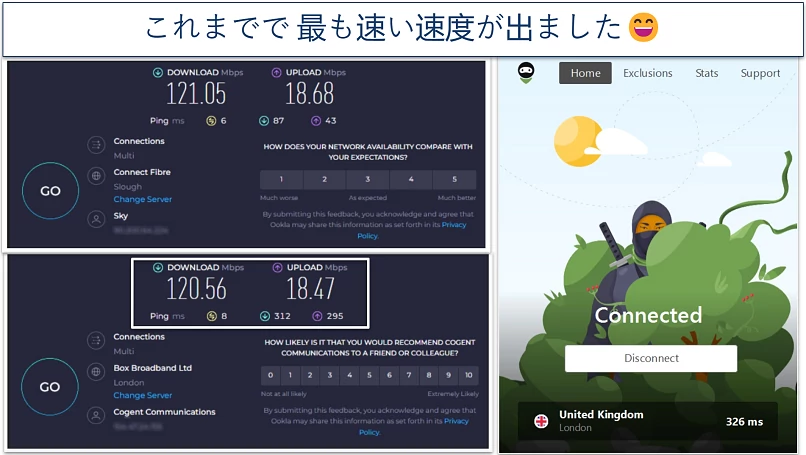Select score 3 in Cogent recommendation survey
This screenshot has width=806, height=455.
click(x=330, y=375)
